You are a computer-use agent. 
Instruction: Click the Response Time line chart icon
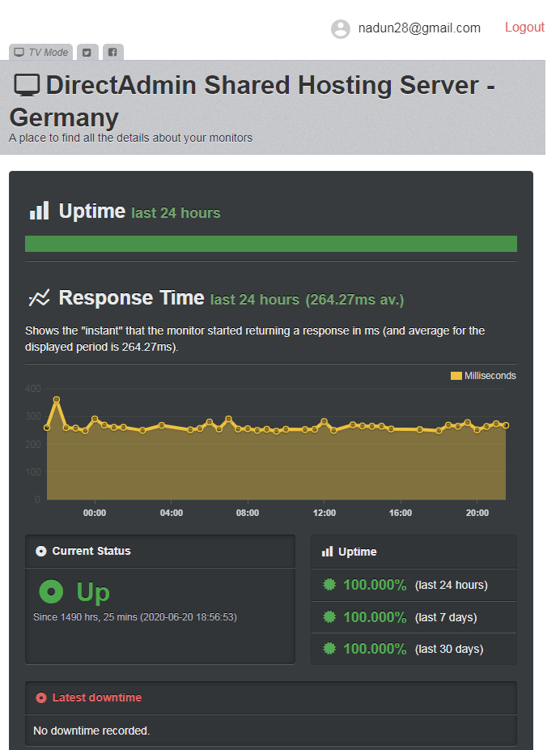click(x=39, y=298)
